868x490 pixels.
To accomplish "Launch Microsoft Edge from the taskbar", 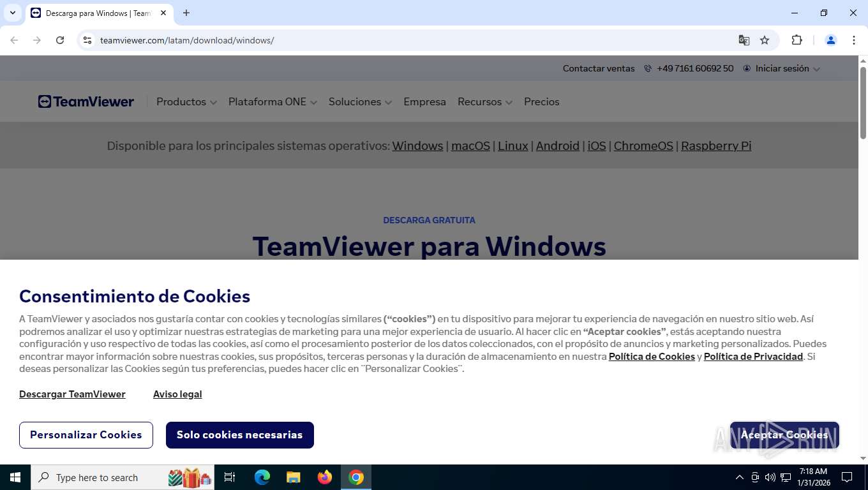I will point(262,477).
